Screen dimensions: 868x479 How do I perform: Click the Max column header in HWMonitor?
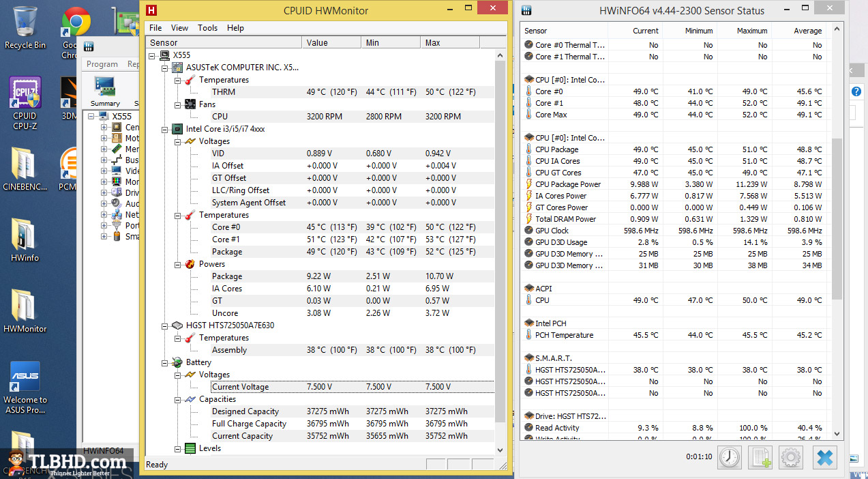[x=450, y=42]
